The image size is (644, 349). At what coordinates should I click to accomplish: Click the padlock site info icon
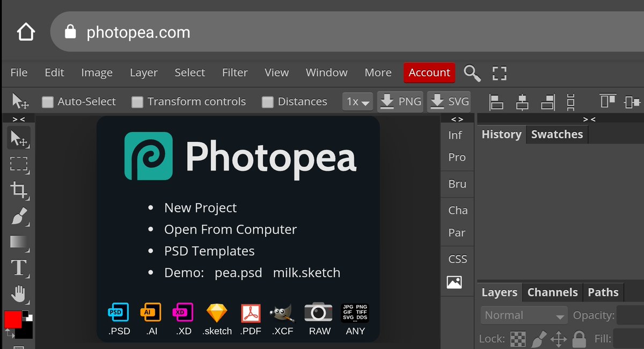click(x=70, y=32)
